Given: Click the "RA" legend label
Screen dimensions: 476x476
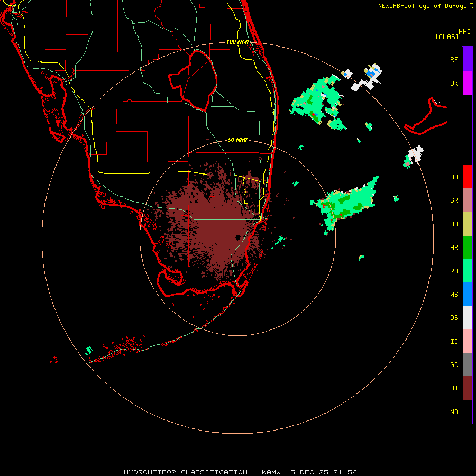Looking at the screenshot, I should click(x=454, y=271).
